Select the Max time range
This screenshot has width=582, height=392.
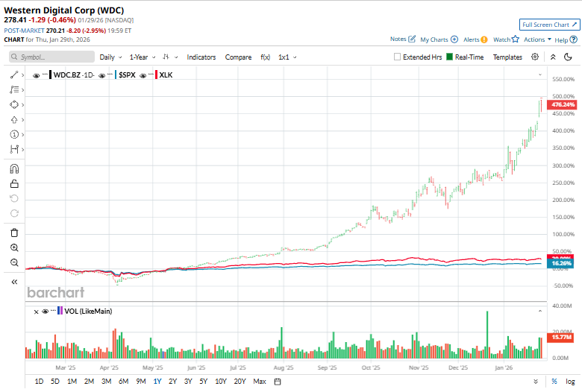(260, 382)
